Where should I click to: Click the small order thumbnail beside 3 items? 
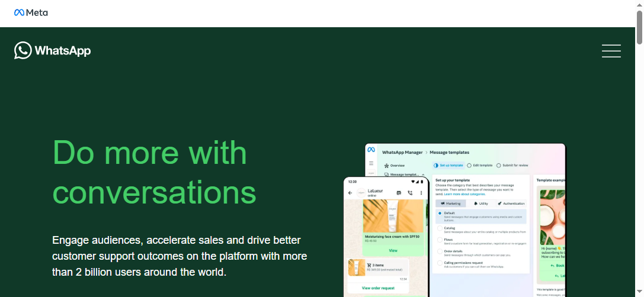pyautogui.click(x=357, y=267)
